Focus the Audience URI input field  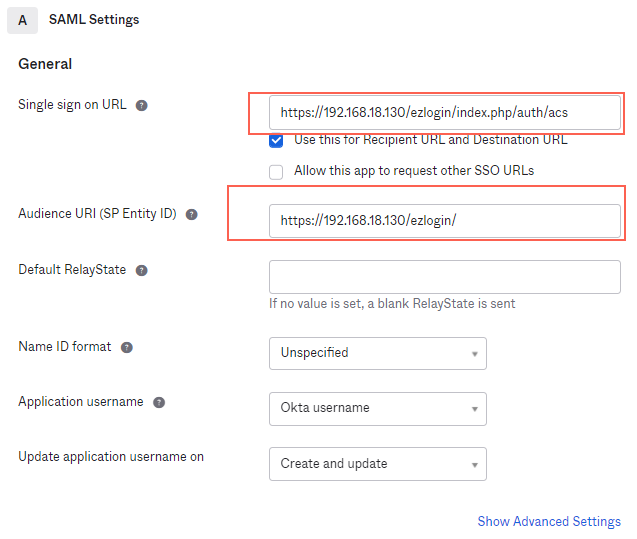tap(444, 221)
